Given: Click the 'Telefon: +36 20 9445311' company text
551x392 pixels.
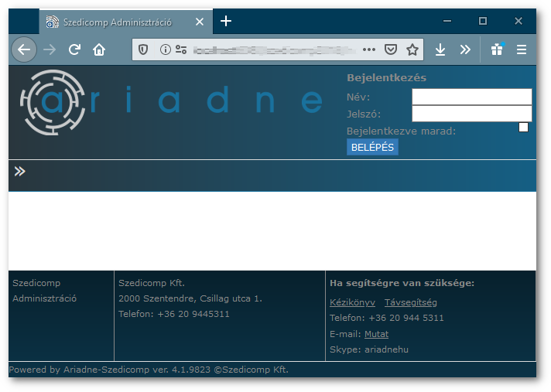Looking at the screenshot, I should pyautogui.click(x=174, y=314).
